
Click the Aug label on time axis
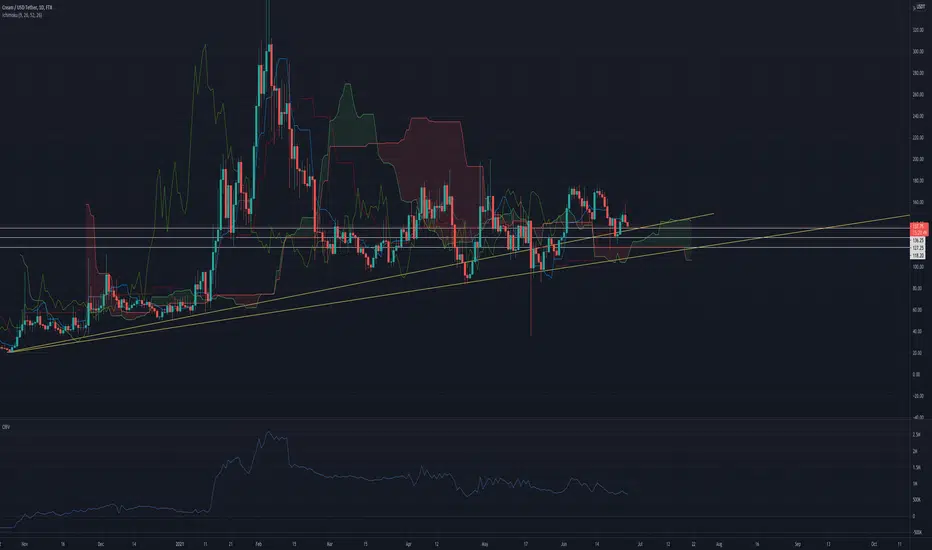719,543
